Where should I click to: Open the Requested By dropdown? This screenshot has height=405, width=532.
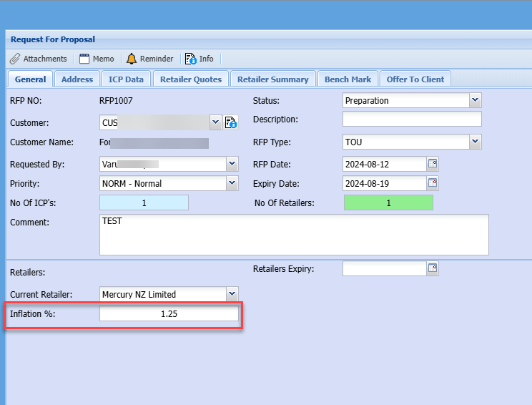point(232,164)
